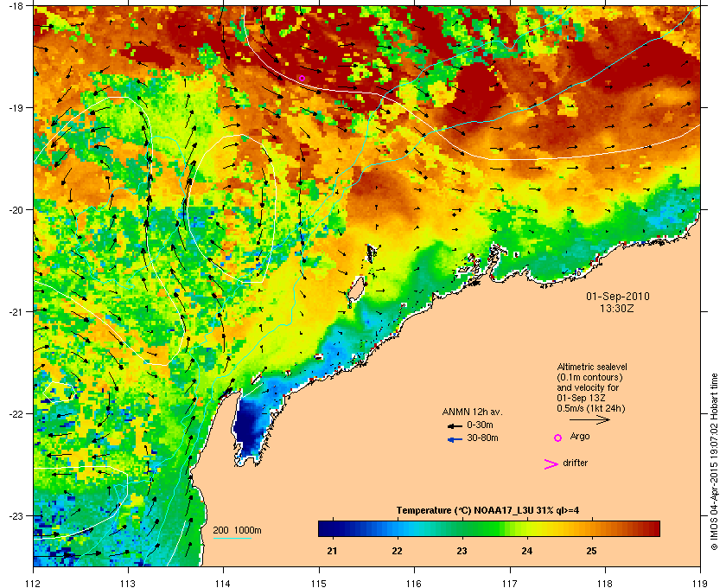The width and height of the screenshot is (726, 588).
Task: Click the 21 colorbar tick label
Action: click(332, 552)
